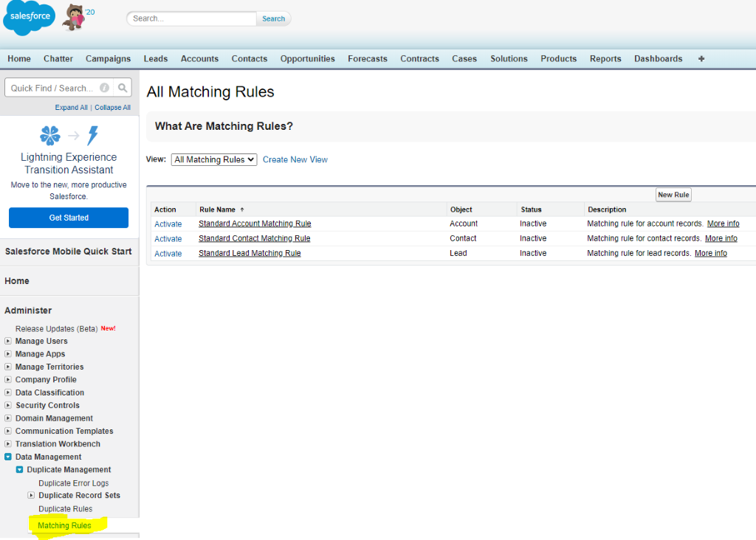
Task: Open Standard Contact Matching Rule link
Action: point(254,238)
